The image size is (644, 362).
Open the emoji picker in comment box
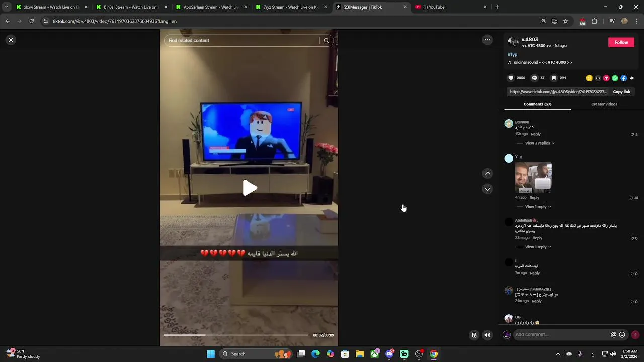[622, 335]
